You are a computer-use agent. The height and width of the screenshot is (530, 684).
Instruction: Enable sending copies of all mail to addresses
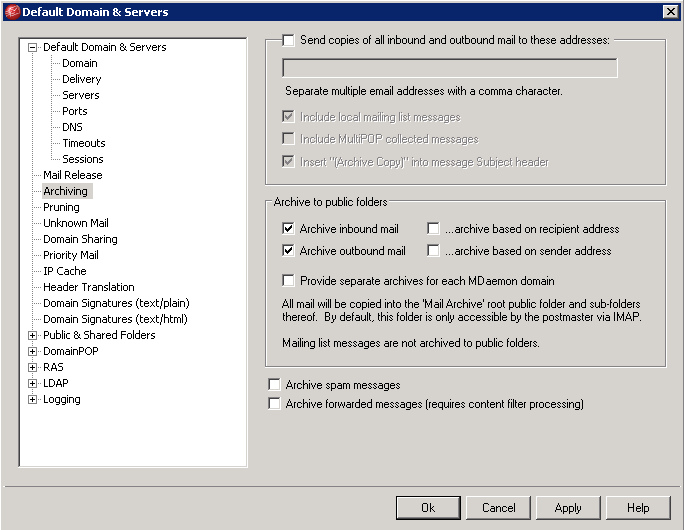pyautogui.click(x=288, y=41)
